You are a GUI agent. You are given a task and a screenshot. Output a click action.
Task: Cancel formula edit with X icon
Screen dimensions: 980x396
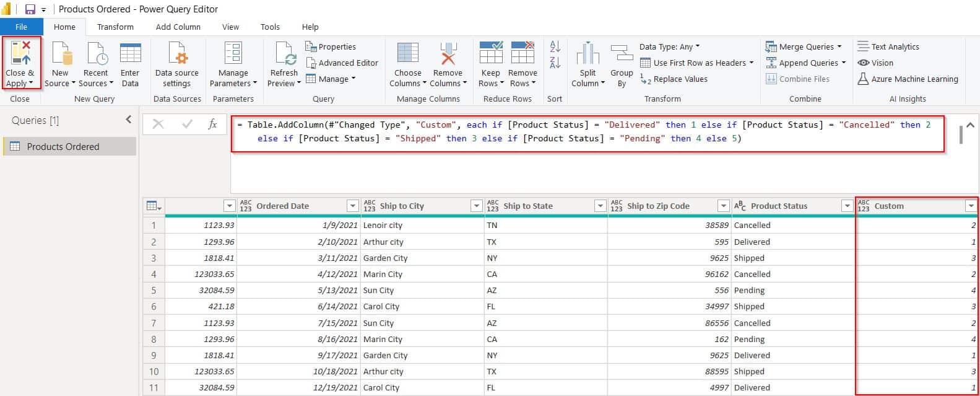tap(158, 124)
